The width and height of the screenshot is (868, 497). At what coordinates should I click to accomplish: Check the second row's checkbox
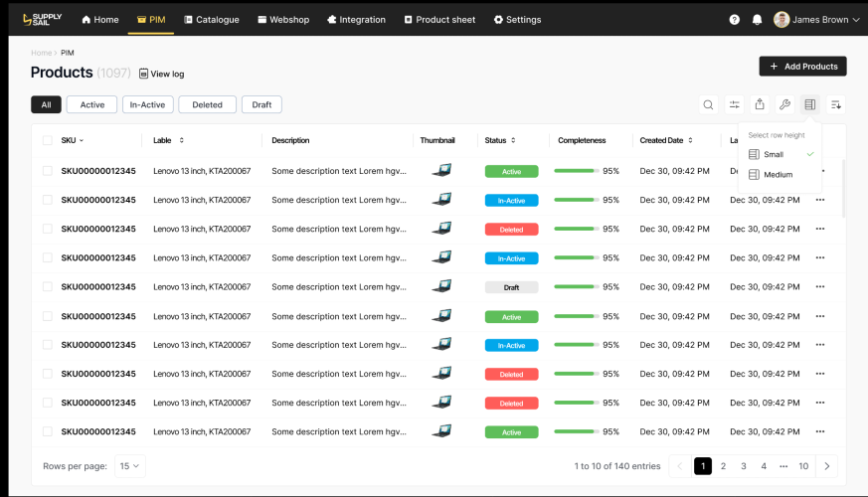[x=48, y=200]
